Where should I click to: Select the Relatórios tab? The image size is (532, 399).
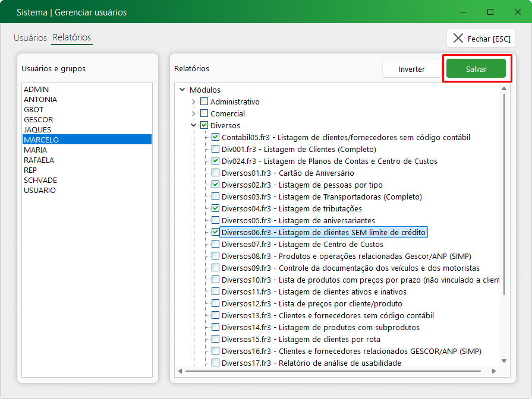click(x=71, y=37)
